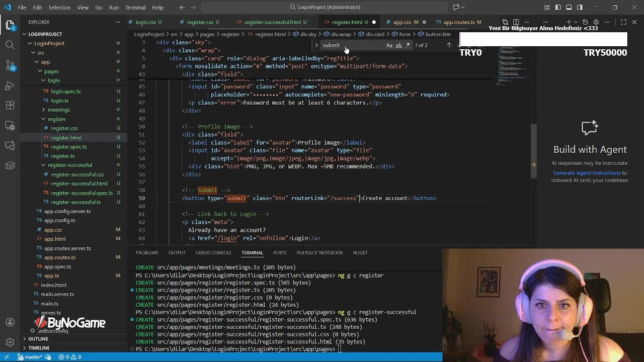Expand the replace toggle chevron in the find widget

tap(316, 45)
